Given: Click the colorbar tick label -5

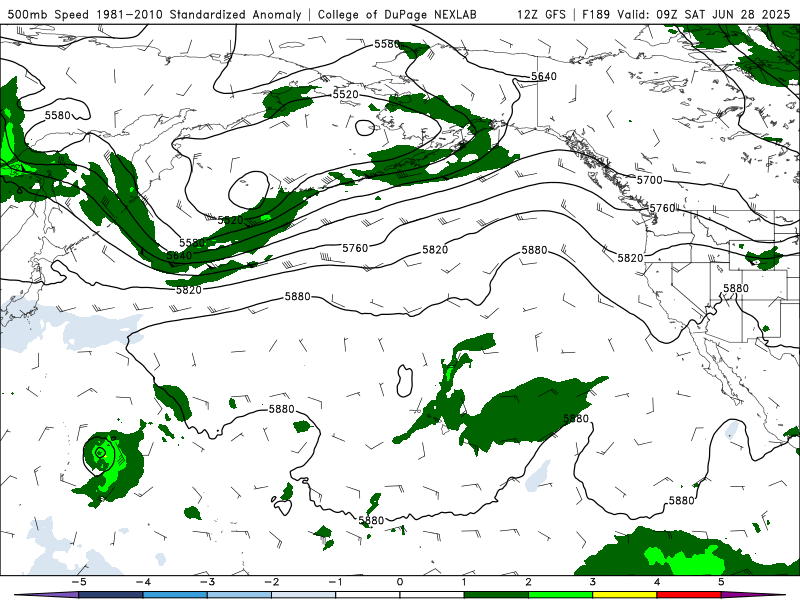Looking at the screenshot, I should [x=78, y=582].
